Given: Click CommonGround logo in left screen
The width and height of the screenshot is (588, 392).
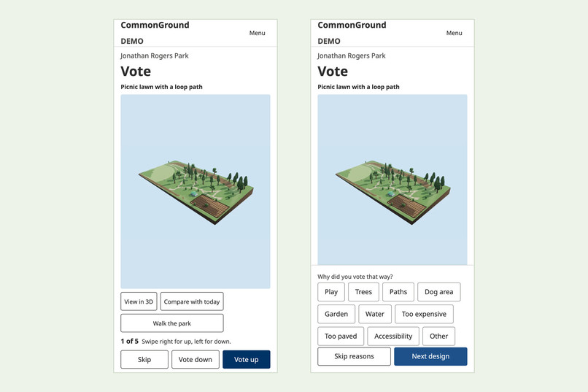Looking at the screenshot, I should tap(155, 25).
